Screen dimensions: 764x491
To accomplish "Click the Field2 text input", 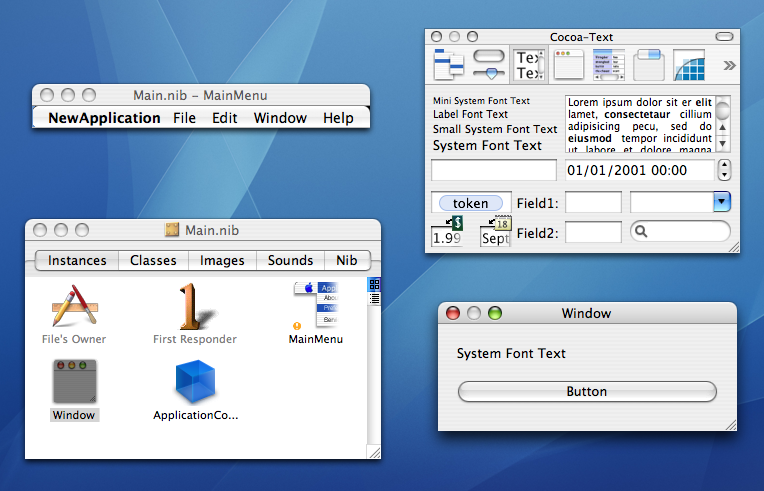I will (x=593, y=232).
